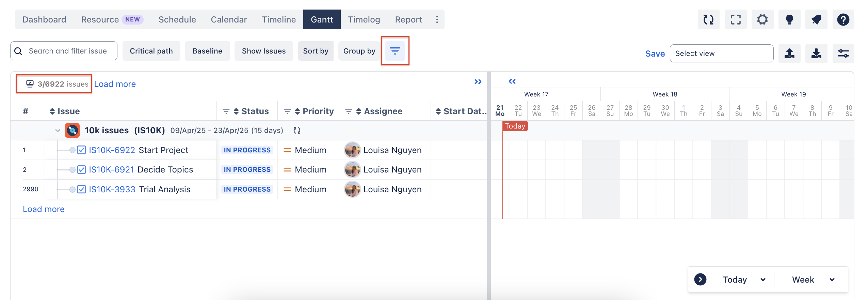Switch to the Timeline tab
Screen dimensions: 868x300
click(x=278, y=20)
